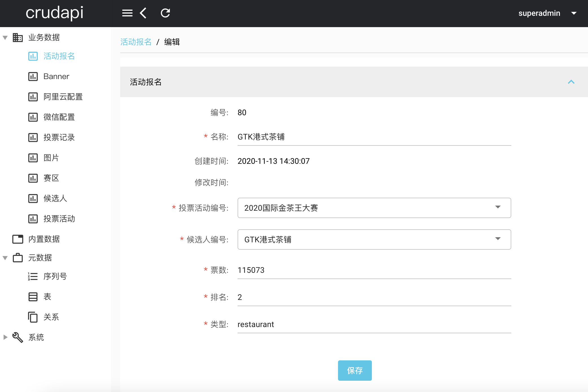Click the 票数 input field
This screenshot has width=588, height=392.
[x=374, y=270]
